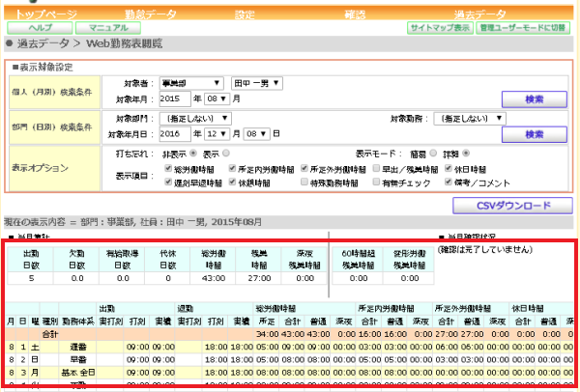Viewport: 580px width, 392px height.
Task: Toggle 特殊勤務時間 checkbox
Action: point(304,182)
